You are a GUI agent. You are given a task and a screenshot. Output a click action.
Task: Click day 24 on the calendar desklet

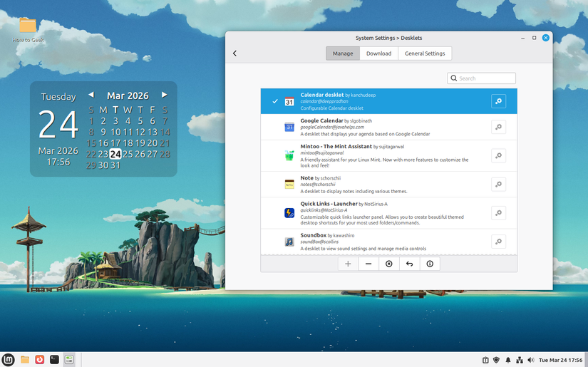point(115,154)
